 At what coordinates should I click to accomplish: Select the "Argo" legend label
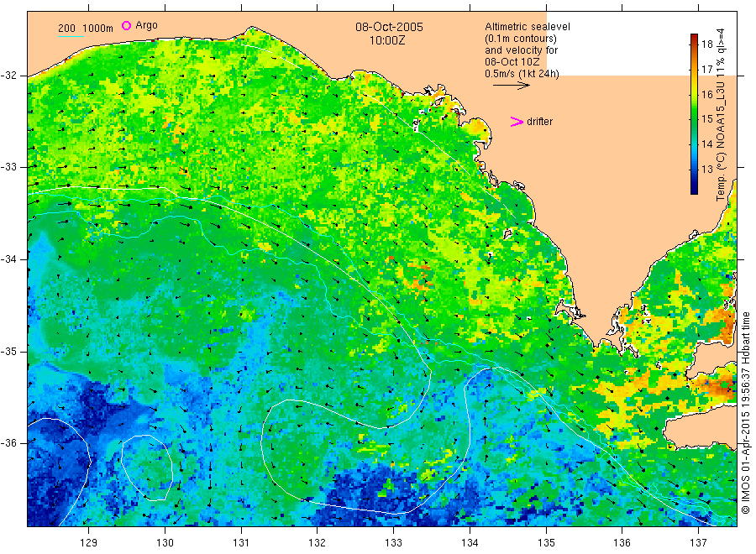[146, 25]
